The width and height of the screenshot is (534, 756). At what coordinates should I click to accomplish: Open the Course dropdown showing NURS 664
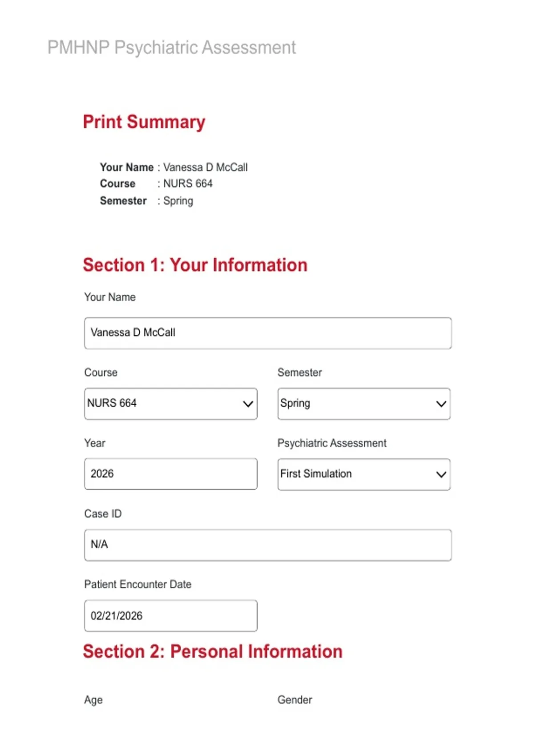tap(170, 404)
